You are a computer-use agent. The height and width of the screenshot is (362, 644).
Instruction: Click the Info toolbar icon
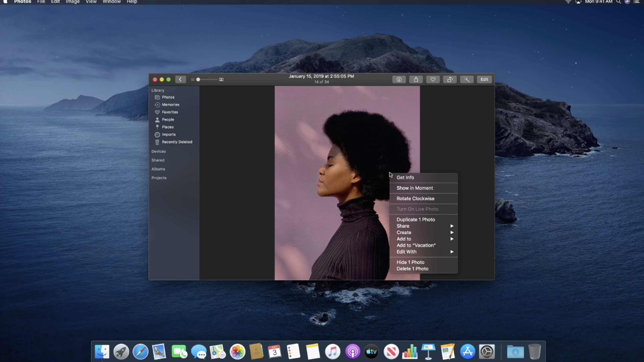tap(399, 80)
